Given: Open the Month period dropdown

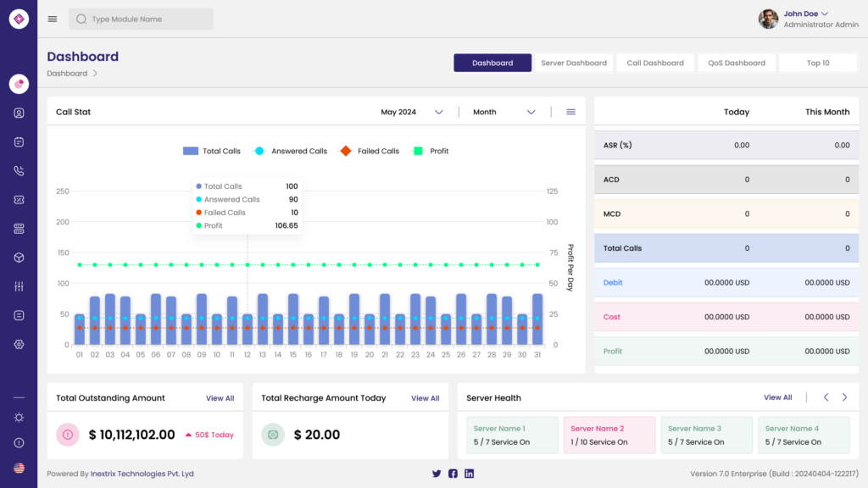Looking at the screenshot, I should coord(504,112).
